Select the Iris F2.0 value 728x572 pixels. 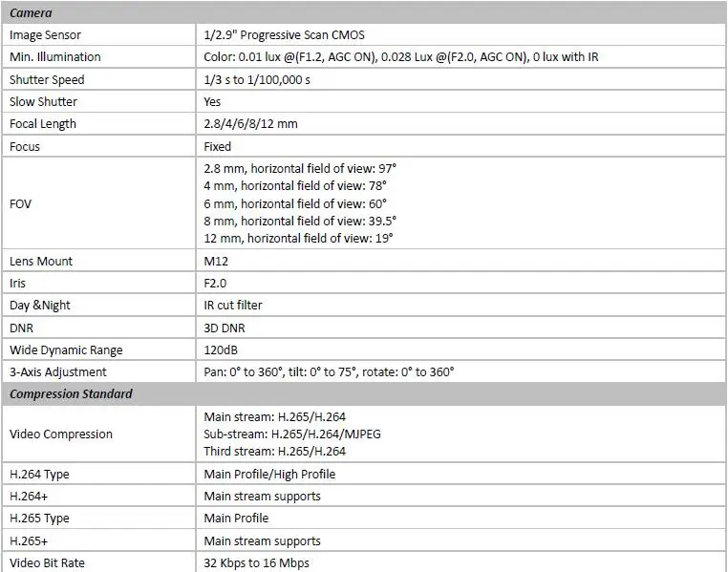215,283
